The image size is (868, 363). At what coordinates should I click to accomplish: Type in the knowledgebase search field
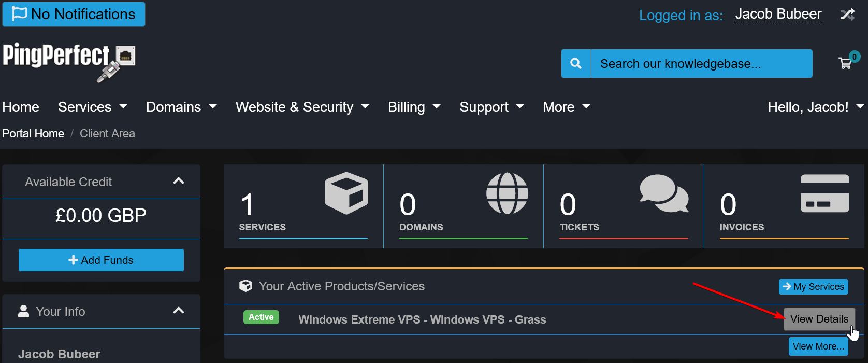(701, 64)
